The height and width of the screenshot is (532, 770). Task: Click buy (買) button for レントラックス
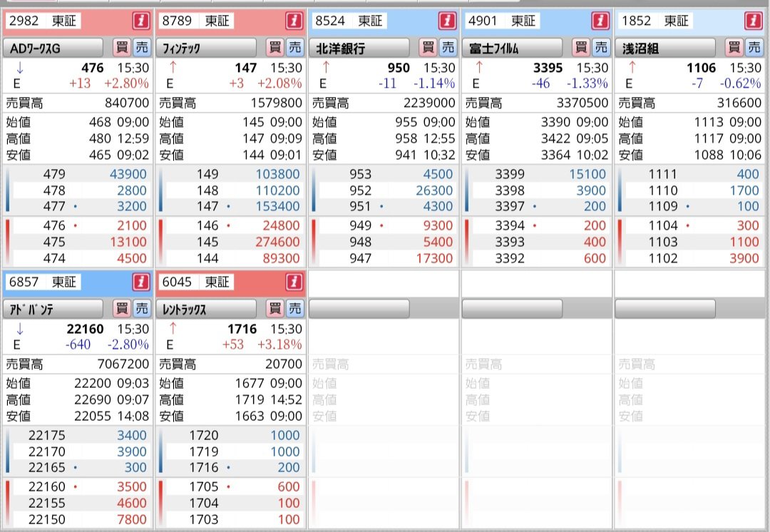tap(275, 309)
